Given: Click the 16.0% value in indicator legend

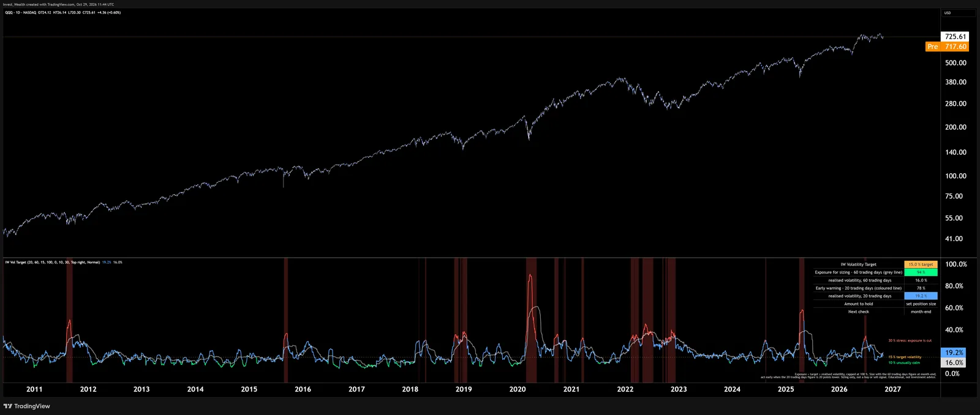Looking at the screenshot, I should (x=118, y=262).
